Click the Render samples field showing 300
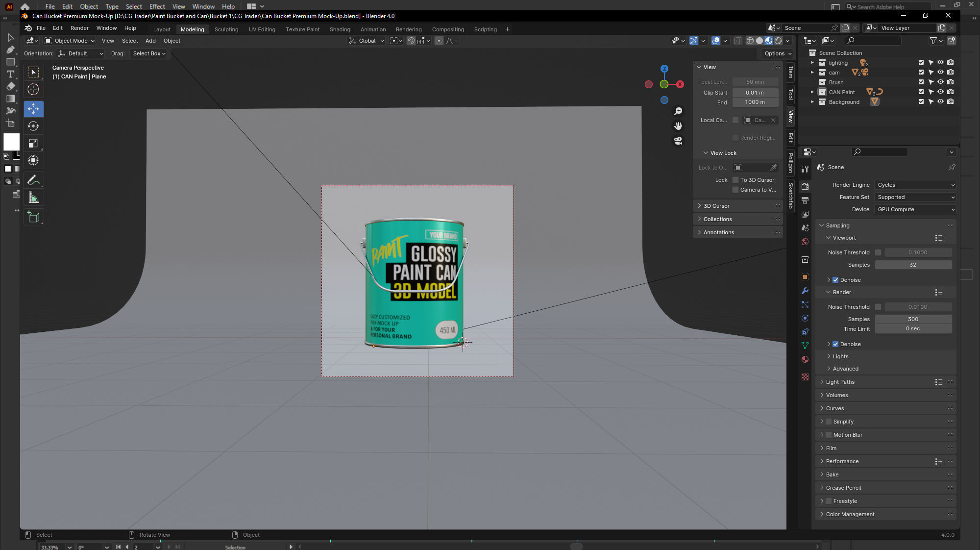 pyautogui.click(x=913, y=319)
